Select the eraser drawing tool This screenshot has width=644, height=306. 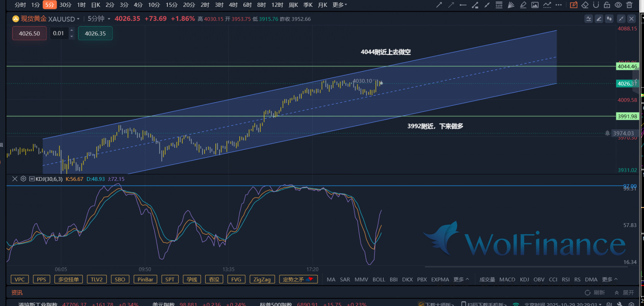pos(585,5)
